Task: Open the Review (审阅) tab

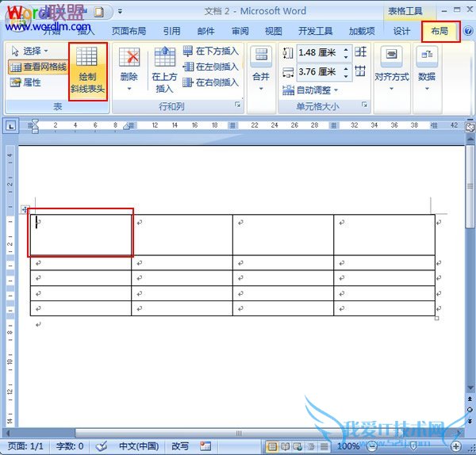Action: 240,31
